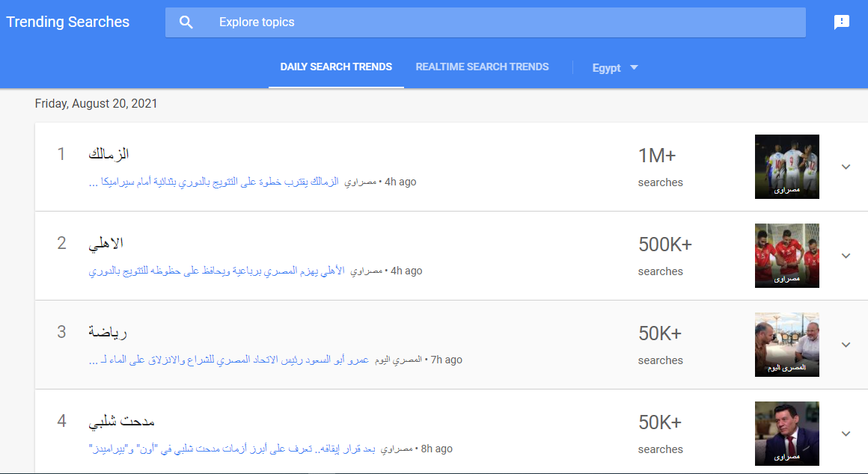Open thumbnail image for الزمالك trend
Image resolution: width=868 pixels, height=474 pixels.
(x=786, y=167)
